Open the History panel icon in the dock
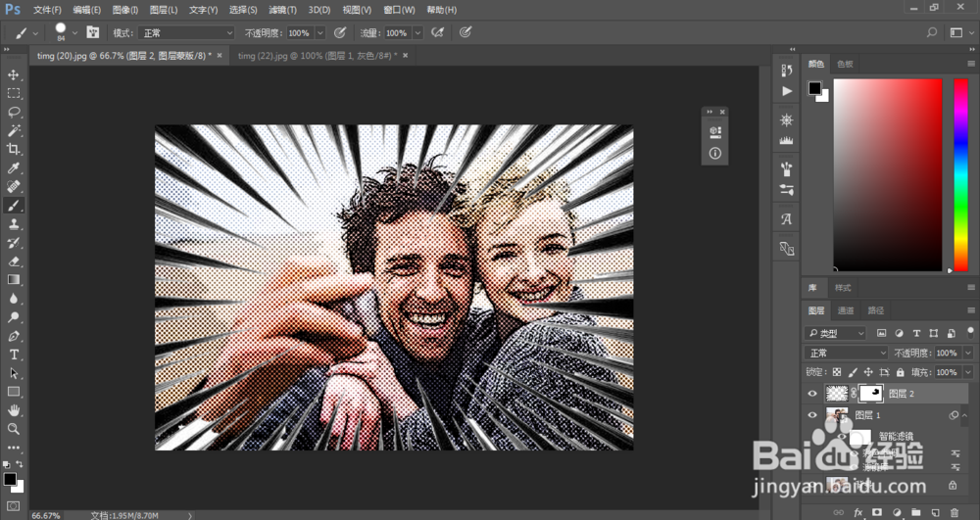 click(x=787, y=71)
